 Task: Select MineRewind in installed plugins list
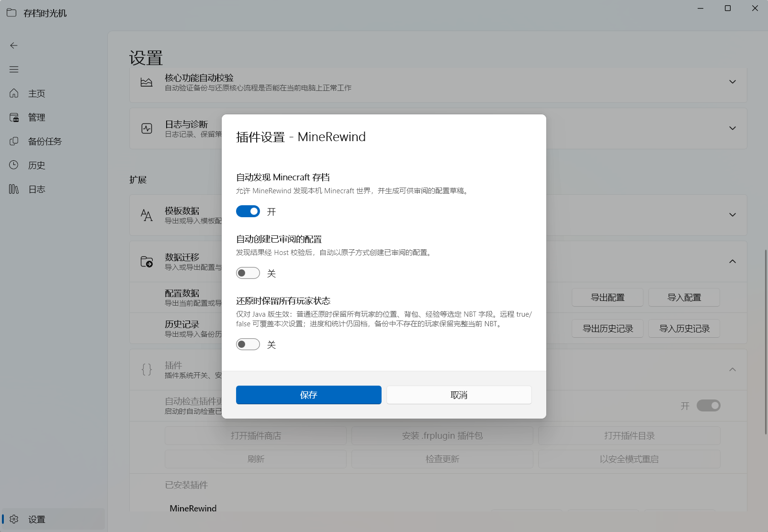coord(193,508)
